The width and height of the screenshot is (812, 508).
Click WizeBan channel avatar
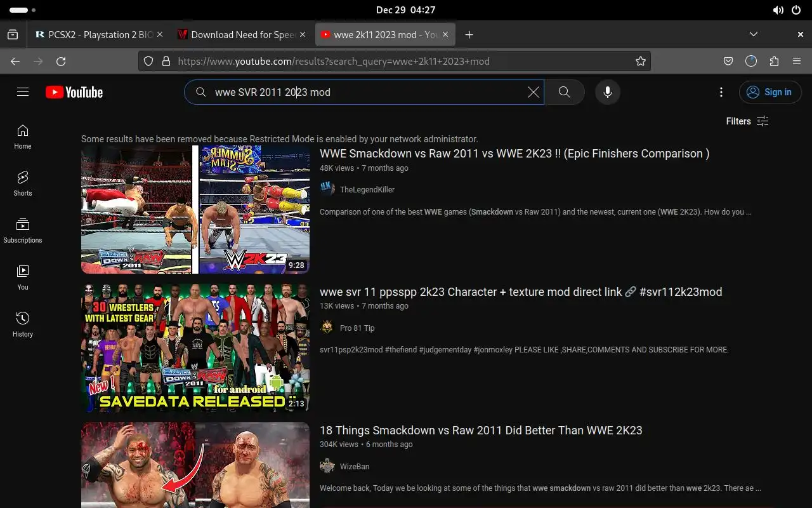coord(327,466)
